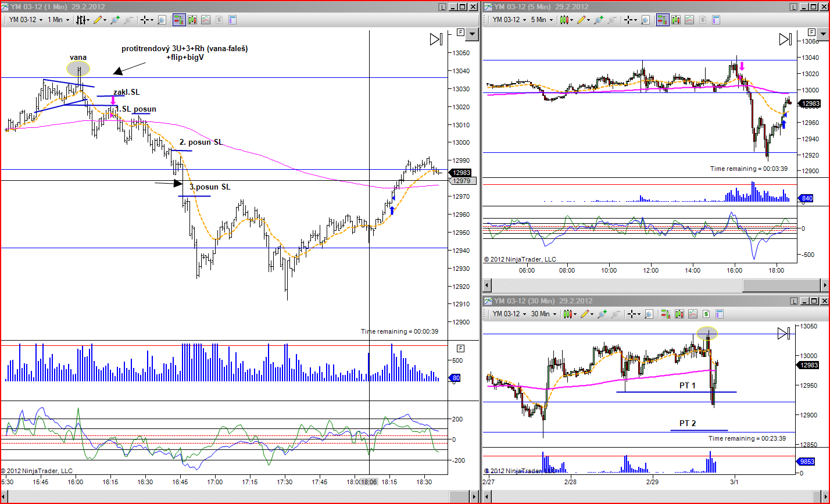Jump to the latest bar in the 1 Min chart
Viewport: 830px width, 504px height.
coord(436,39)
